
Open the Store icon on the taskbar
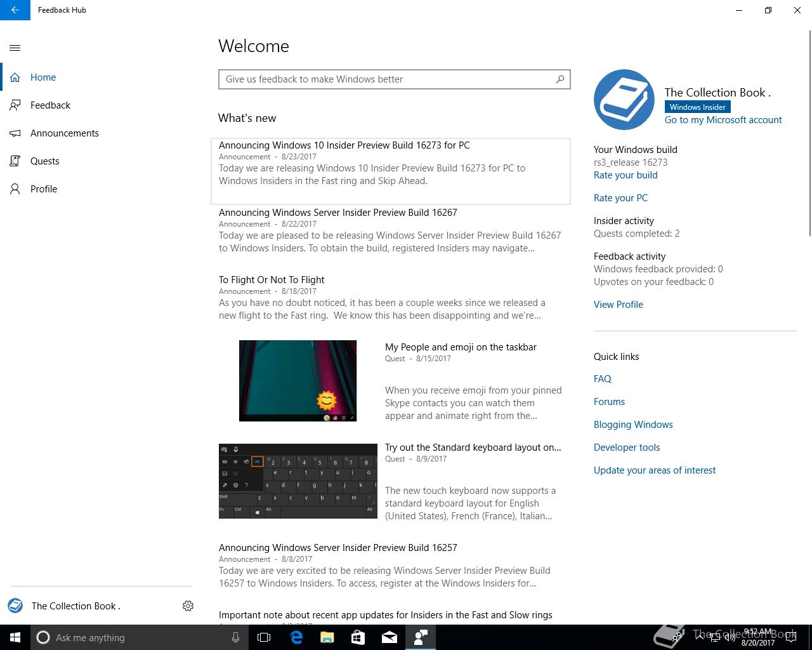click(358, 637)
